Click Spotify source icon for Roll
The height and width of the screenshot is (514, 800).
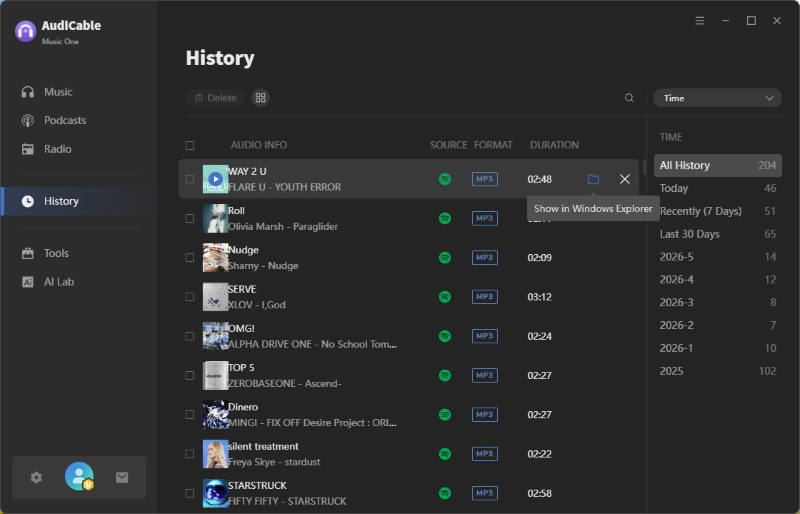[445, 218]
